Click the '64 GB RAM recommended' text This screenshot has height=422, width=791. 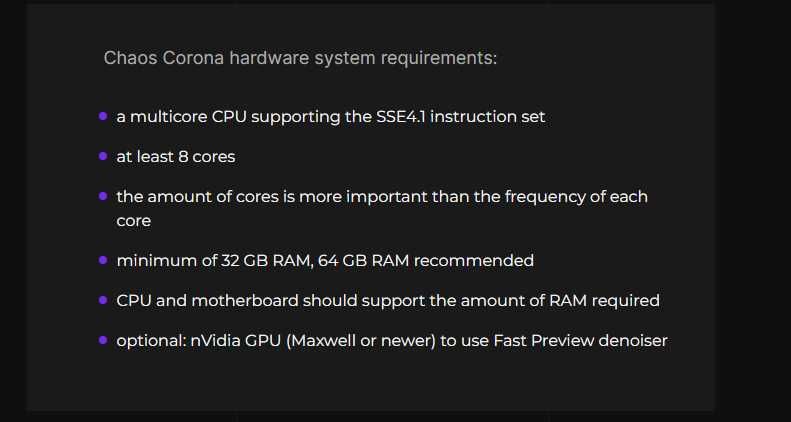tap(426, 261)
